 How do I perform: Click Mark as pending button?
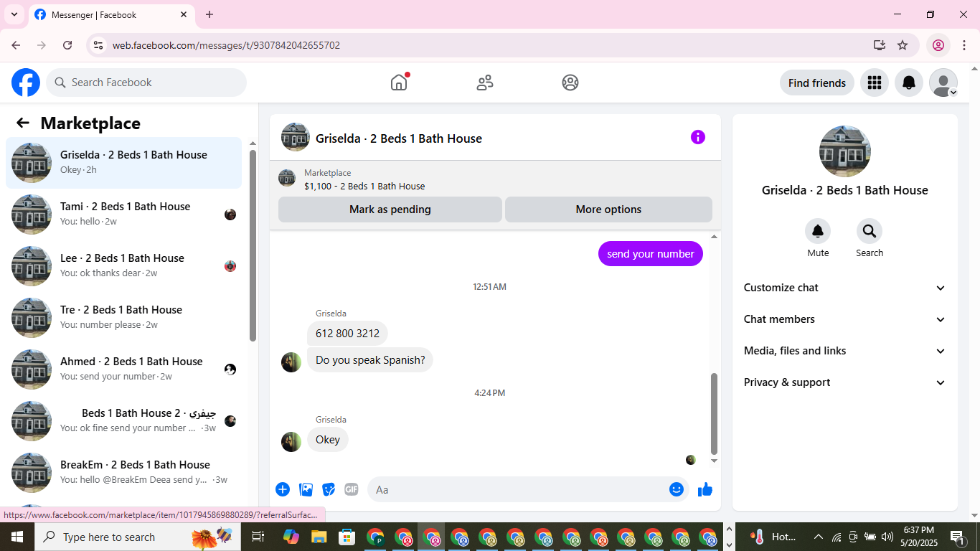point(390,209)
